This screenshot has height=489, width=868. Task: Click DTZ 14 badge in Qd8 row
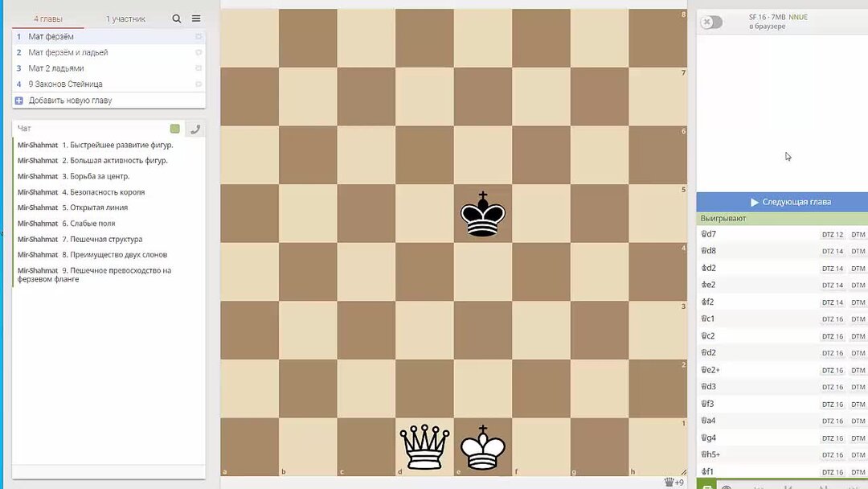coord(833,252)
